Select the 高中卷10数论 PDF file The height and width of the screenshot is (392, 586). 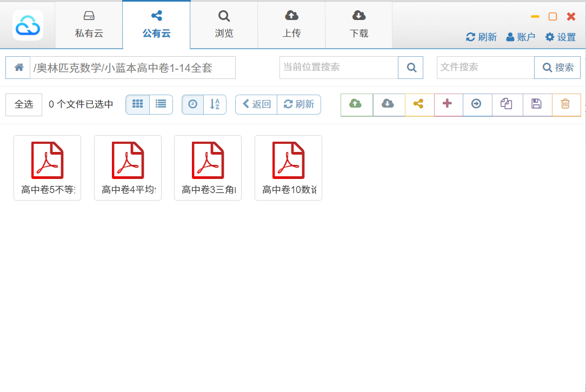[x=288, y=168]
